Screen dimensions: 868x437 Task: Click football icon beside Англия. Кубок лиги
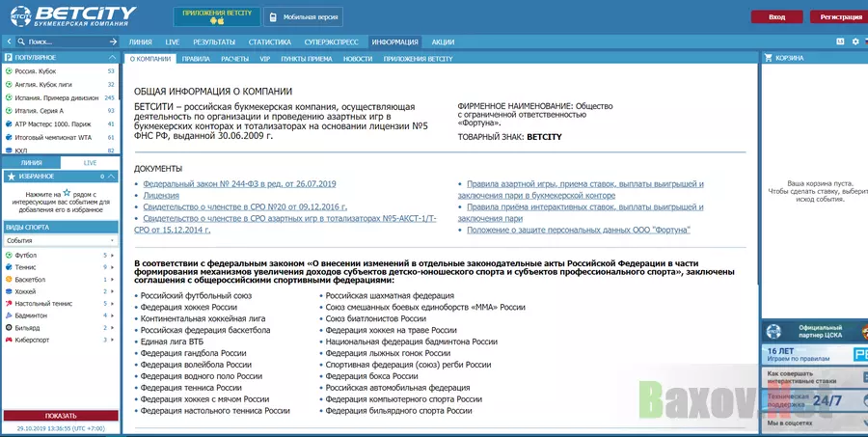click(9, 85)
